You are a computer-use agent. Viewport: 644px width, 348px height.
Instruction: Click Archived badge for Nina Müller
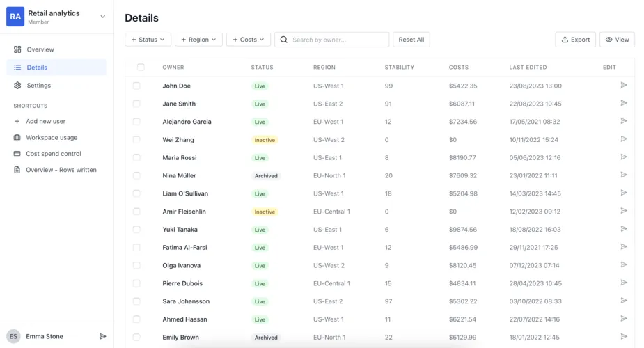(x=266, y=176)
